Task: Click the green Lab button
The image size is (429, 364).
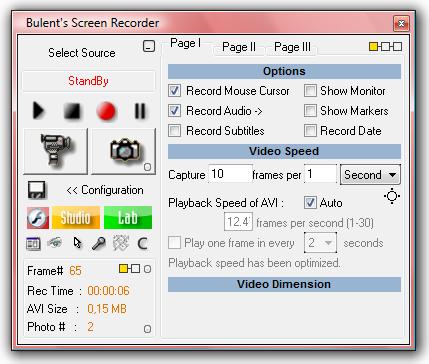Action: [128, 218]
